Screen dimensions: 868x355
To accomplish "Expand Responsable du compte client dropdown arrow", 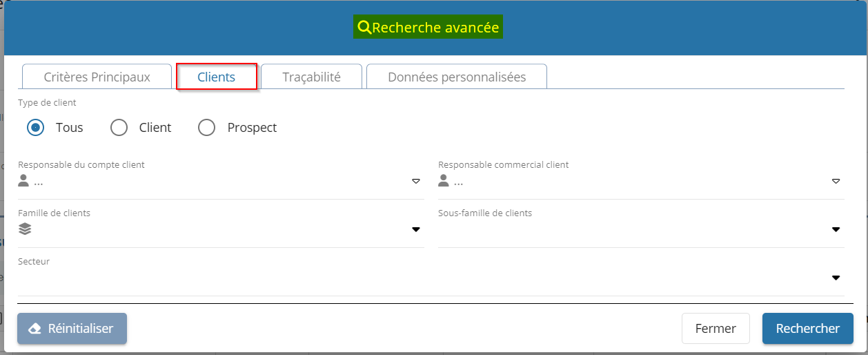I will click(x=416, y=182).
